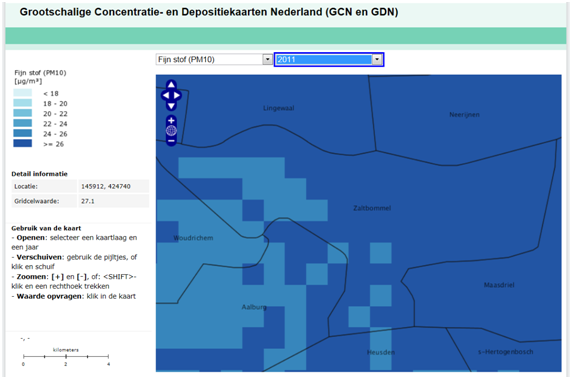This screenshot has width=572, height=379.
Task: Reset map to full extent globe icon
Action: pyautogui.click(x=171, y=131)
